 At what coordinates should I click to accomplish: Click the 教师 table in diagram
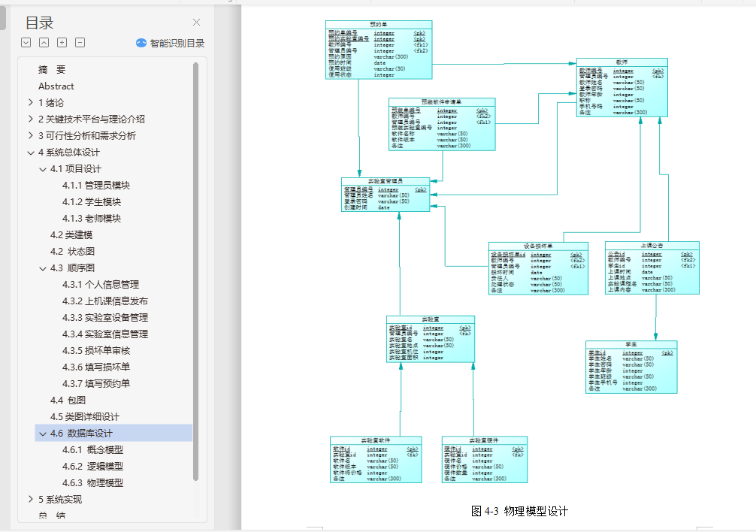coord(622,88)
